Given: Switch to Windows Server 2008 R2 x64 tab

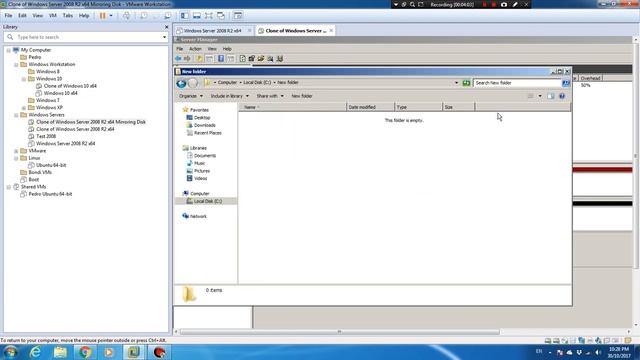Looking at the screenshot, I should [x=212, y=31].
